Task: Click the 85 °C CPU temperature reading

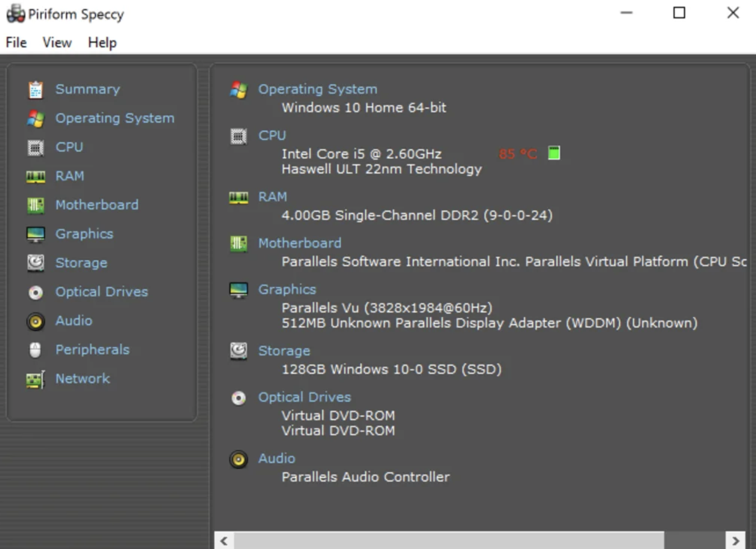Action: (518, 154)
